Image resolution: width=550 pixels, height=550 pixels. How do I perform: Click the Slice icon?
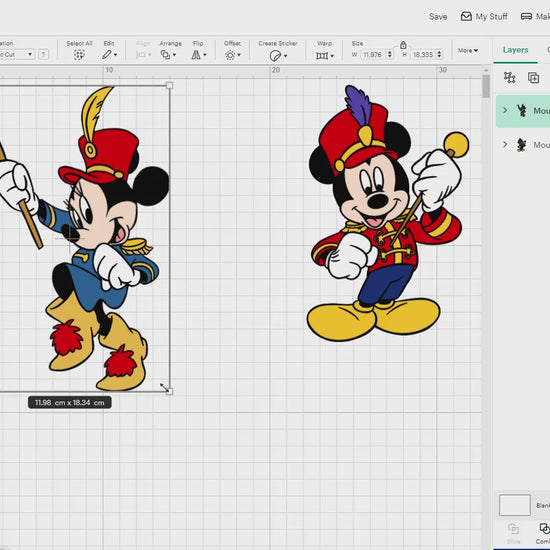(x=513, y=528)
